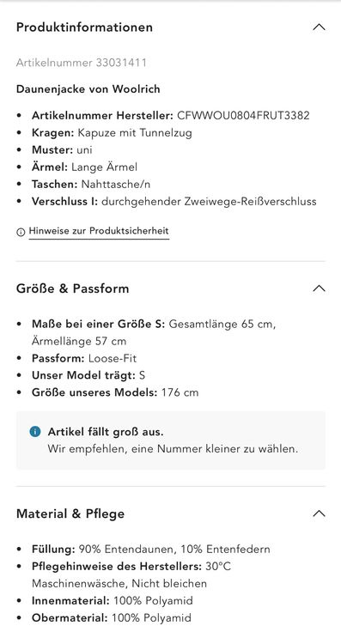Click 'Daunenjacke von Woolrich' title
341x644 pixels.
[x=88, y=88]
